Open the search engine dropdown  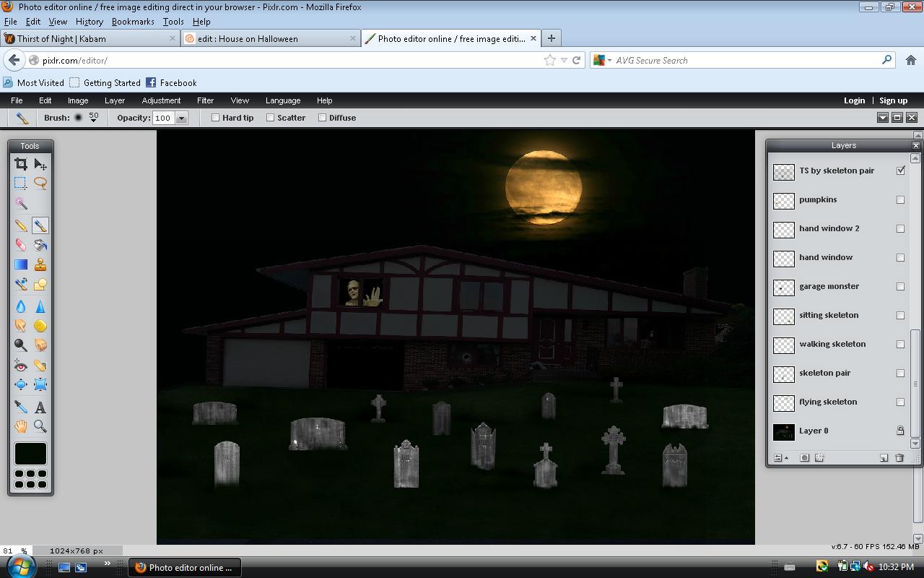tap(601, 60)
